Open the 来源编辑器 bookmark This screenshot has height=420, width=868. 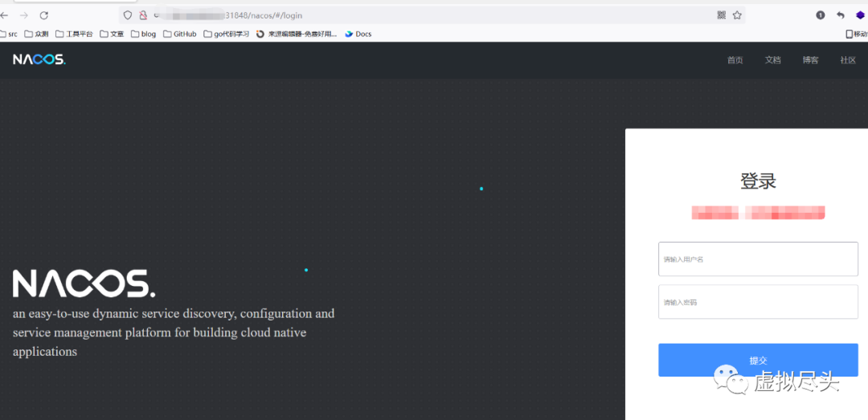coord(297,34)
